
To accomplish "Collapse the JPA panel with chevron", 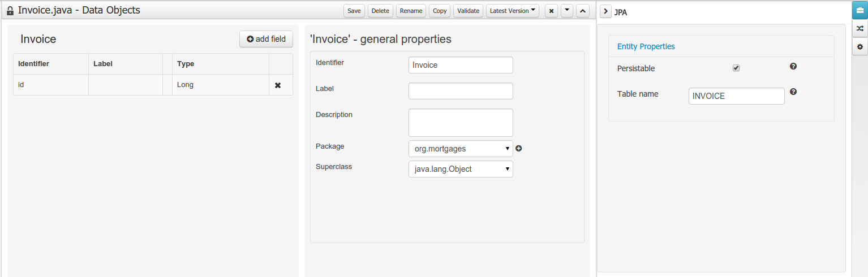I will pos(605,12).
